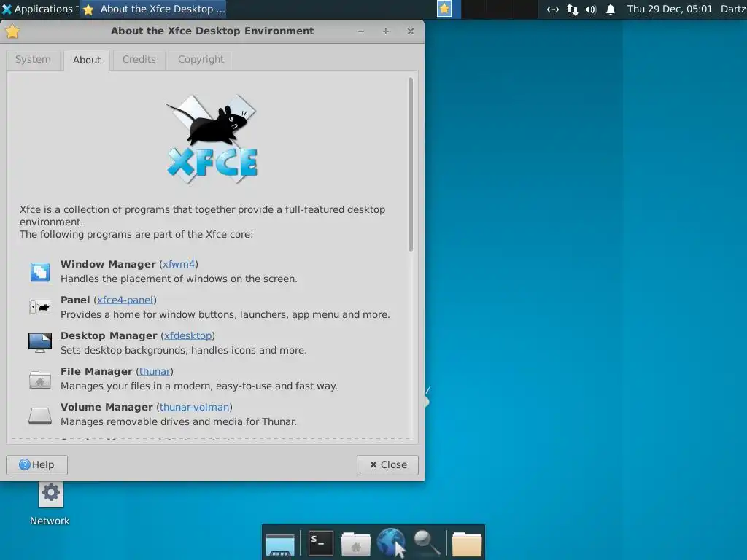747x560 pixels.
Task: Click the File Manager folder icon
Action: coord(40,379)
